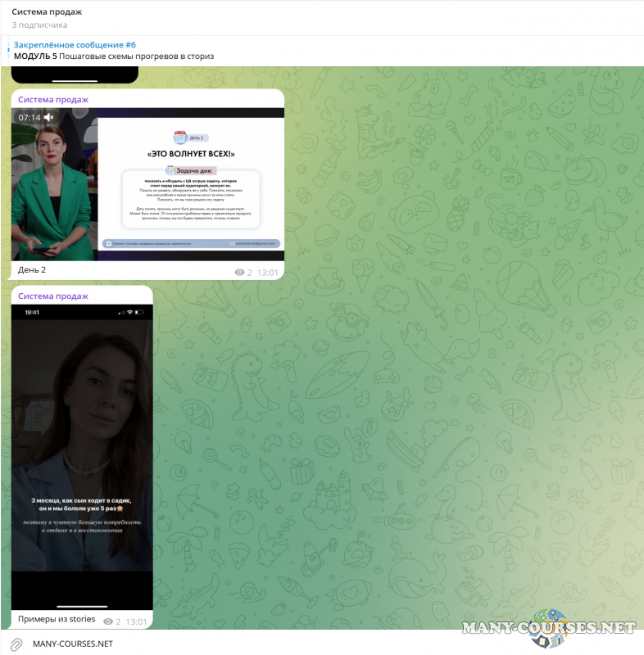Open the Система продаж channel header title

(47, 11)
